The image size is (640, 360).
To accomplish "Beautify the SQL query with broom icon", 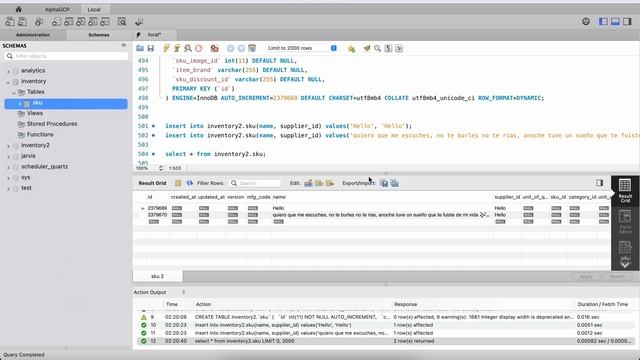I will coord(367,48).
